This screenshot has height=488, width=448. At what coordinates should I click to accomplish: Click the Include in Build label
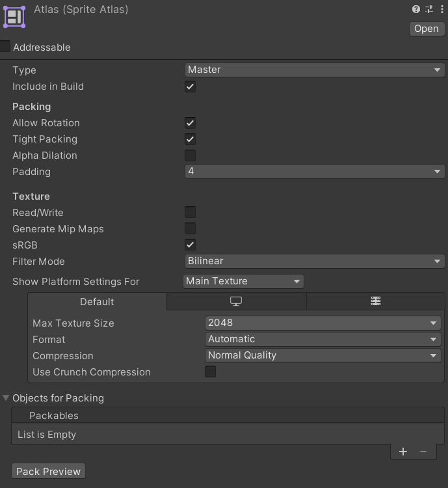tap(48, 87)
